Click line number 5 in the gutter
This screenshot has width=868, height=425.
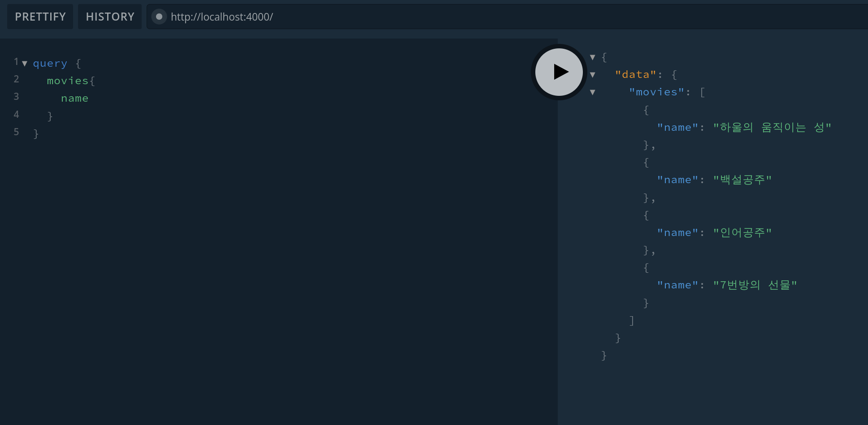[16, 132]
